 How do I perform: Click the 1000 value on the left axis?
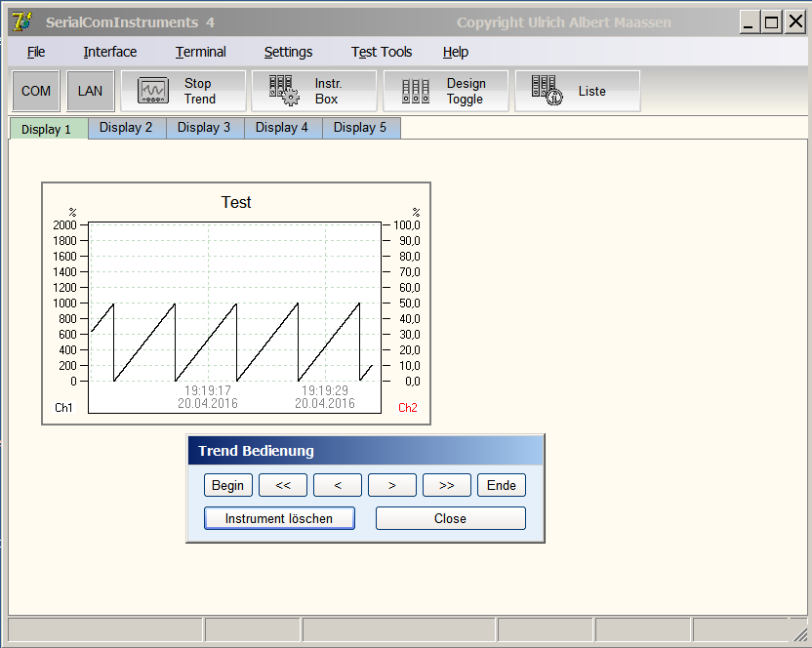[64, 304]
